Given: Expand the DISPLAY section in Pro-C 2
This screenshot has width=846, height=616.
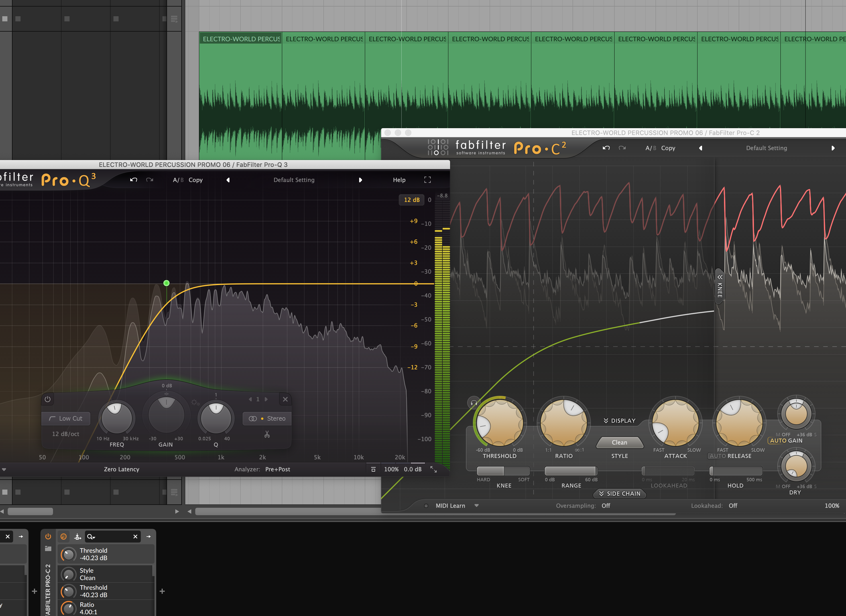Looking at the screenshot, I should pyautogui.click(x=619, y=421).
